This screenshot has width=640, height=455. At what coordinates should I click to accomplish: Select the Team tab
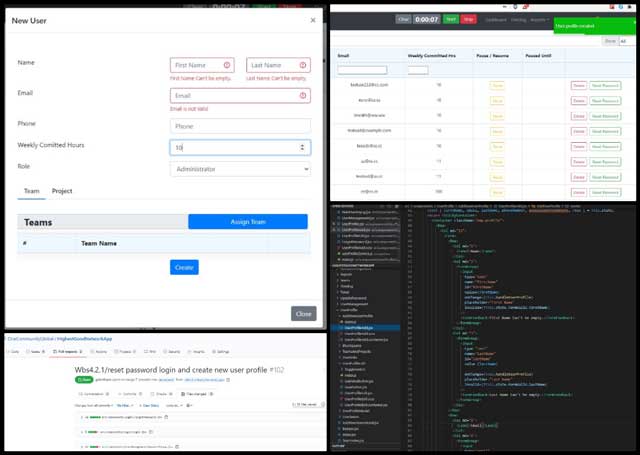[32, 191]
